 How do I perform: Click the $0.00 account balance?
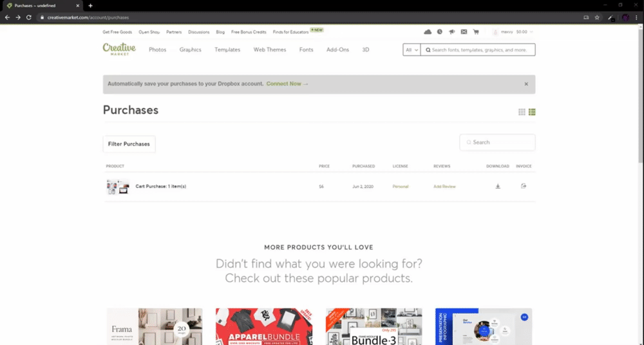point(522,32)
